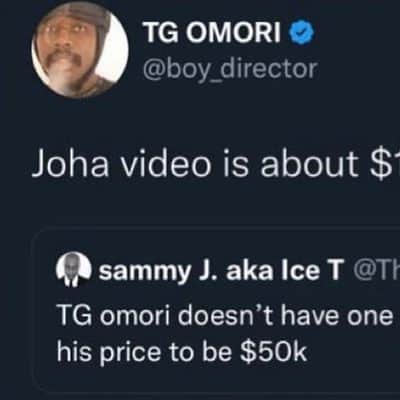Viewport: 400px width, 400px height.
Task: Click the truncated @Th handle in quote
Action: [376, 271]
